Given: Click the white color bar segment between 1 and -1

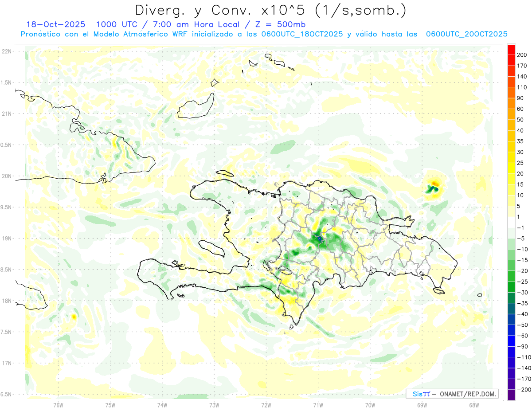Looking at the screenshot, I should pyautogui.click(x=511, y=223).
